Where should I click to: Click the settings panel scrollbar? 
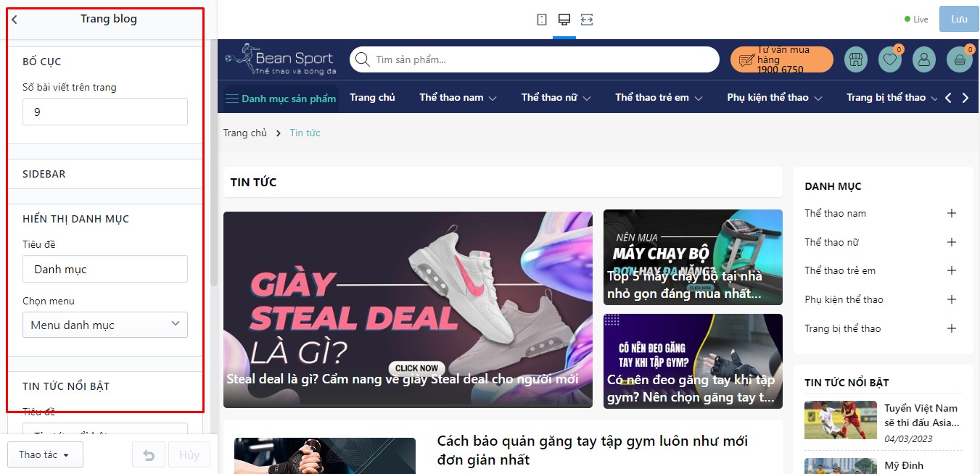[x=213, y=163]
